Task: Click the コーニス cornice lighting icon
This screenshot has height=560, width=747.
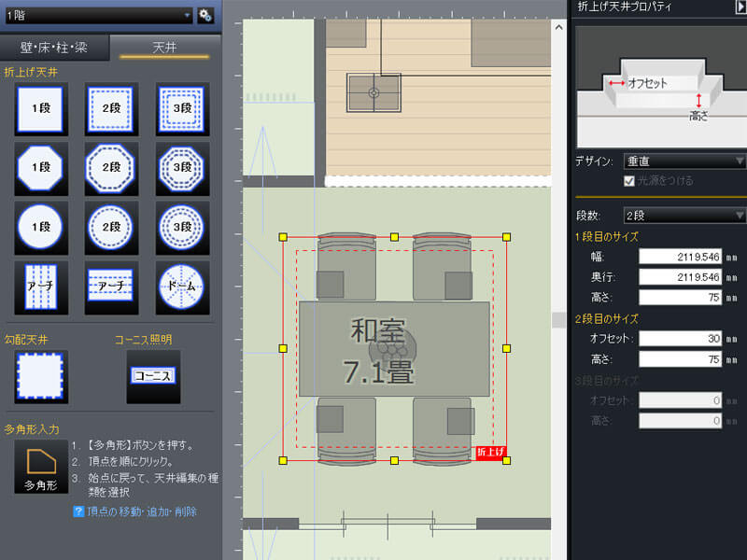Action: [x=152, y=376]
